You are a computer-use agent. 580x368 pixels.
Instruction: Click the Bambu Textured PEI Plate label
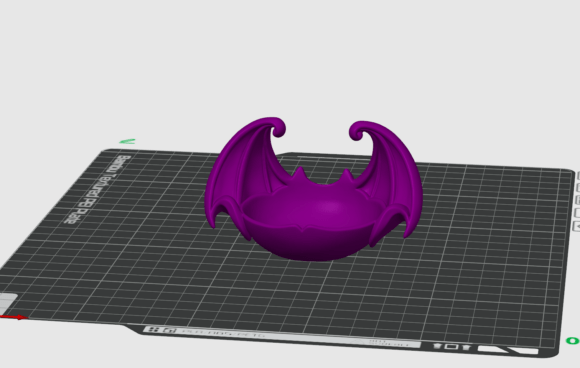coord(97,189)
